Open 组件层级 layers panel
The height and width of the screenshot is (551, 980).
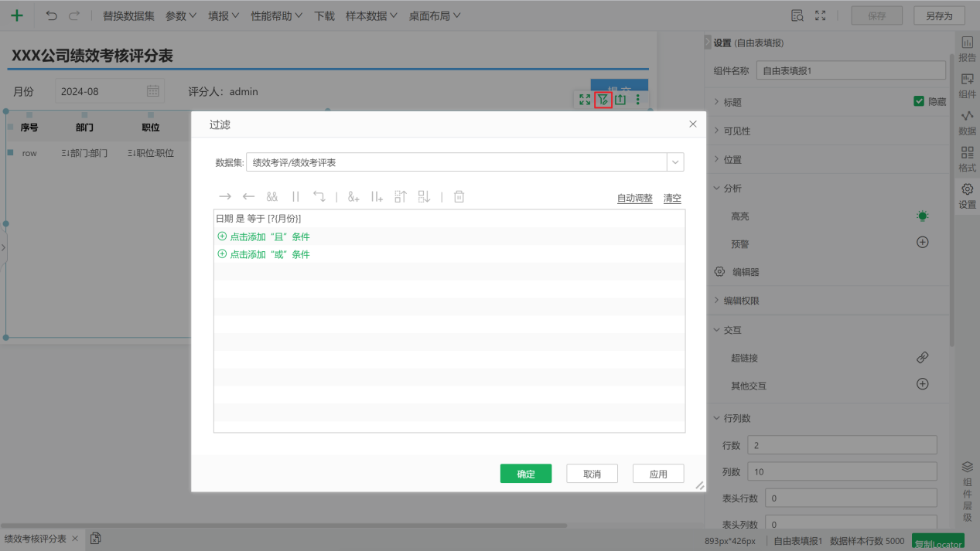coord(967,491)
